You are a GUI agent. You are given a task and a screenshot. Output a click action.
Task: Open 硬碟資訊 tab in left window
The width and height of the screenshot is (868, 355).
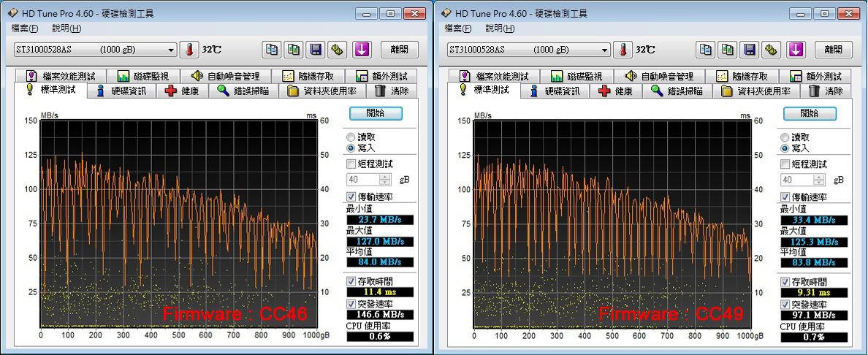click(122, 91)
